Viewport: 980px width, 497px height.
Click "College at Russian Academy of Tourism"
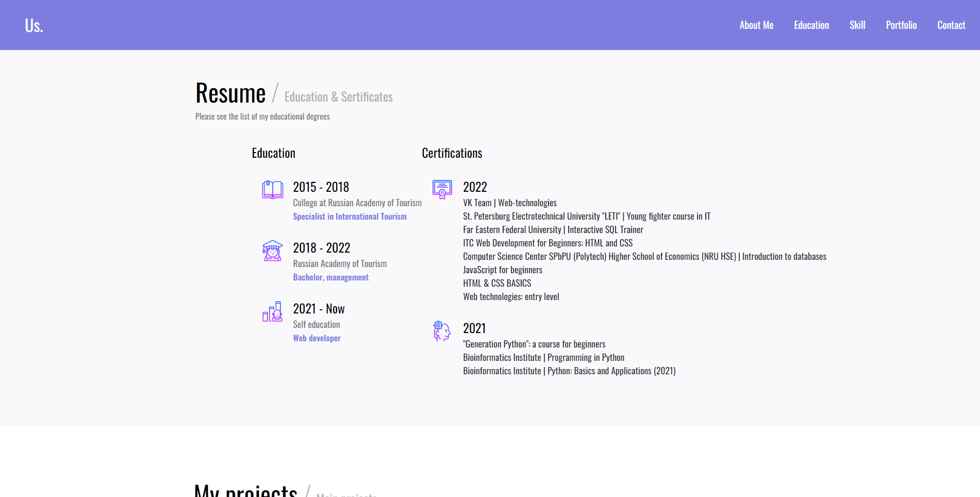(357, 203)
